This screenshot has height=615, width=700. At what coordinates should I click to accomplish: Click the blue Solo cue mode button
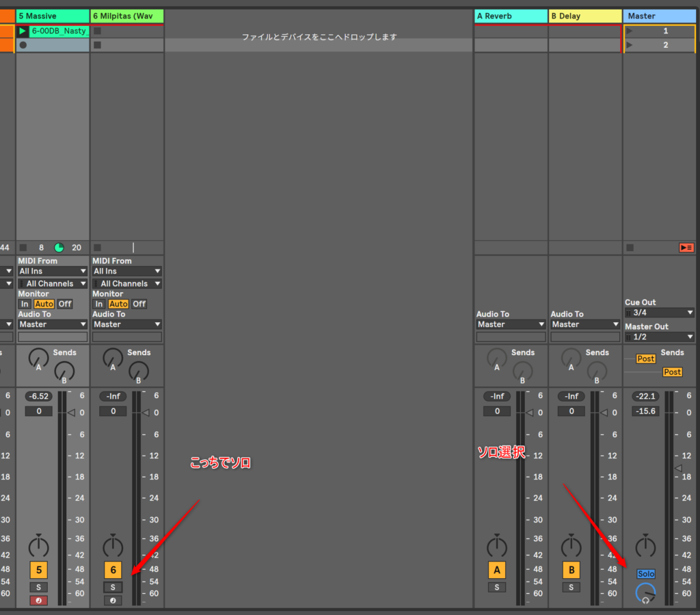(x=645, y=574)
